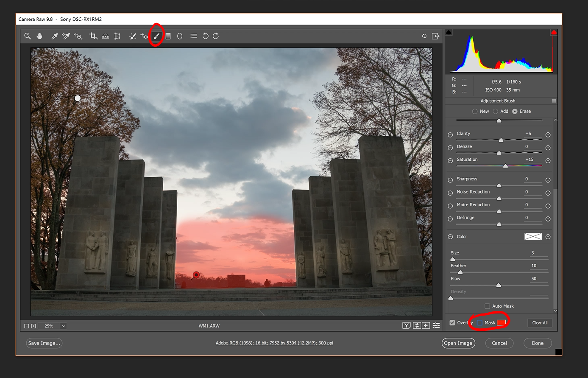Choose the Red Eye Removal tool
Image resolution: width=588 pixels, height=378 pixels.
point(144,36)
